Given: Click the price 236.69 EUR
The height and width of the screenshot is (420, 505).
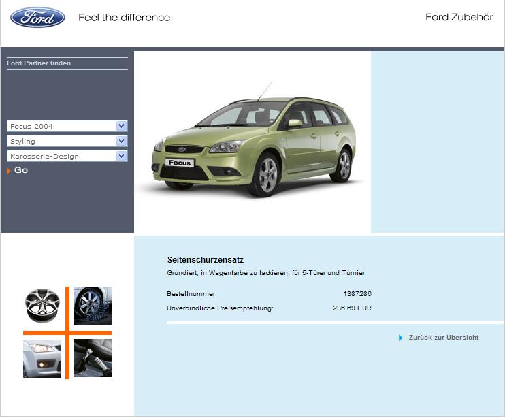Looking at the screenshot, I should [x=352, y=308].
